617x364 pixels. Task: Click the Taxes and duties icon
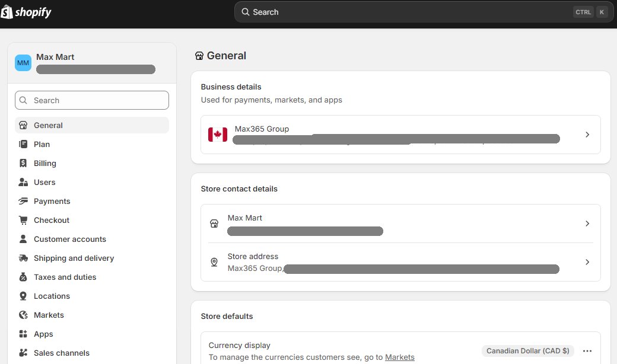pos(23,277)
